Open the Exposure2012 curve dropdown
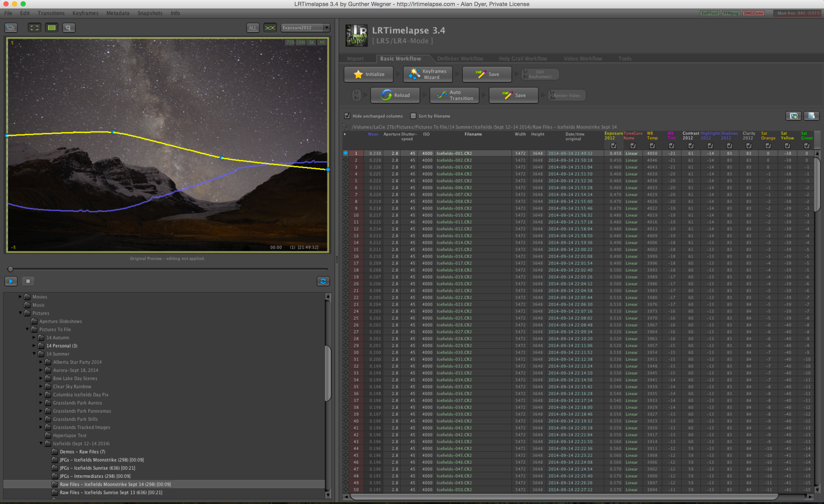Viewport: 824px width, 504px height. 305,28
